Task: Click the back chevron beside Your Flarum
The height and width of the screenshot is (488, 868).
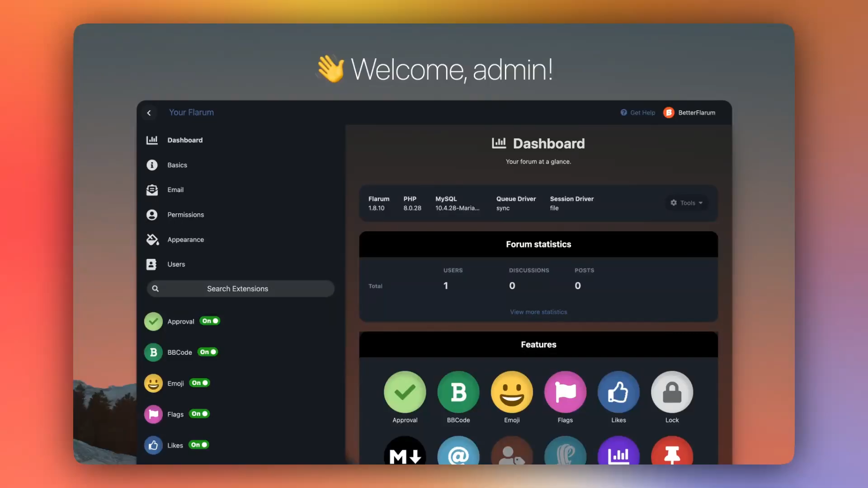Action: 149,113
